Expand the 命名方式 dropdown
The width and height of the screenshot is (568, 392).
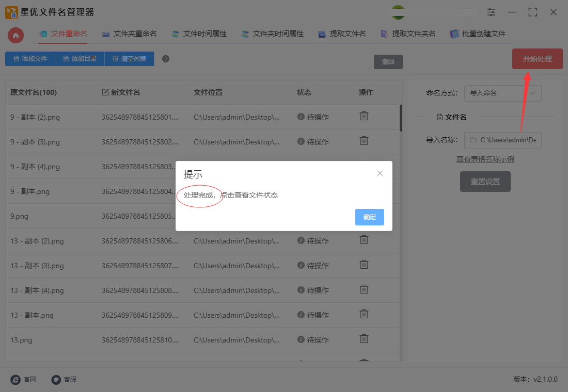(503, 93)
